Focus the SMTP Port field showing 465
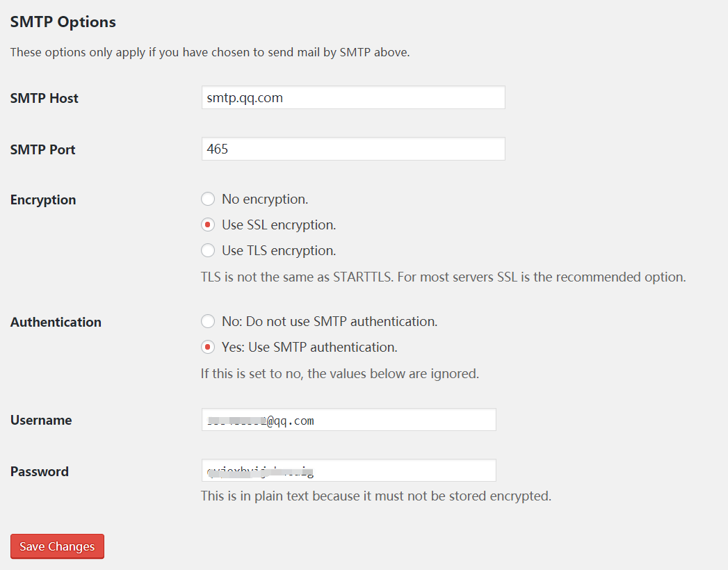The width and height of the screenshot is (728, 570). click(x=353, y=149)
